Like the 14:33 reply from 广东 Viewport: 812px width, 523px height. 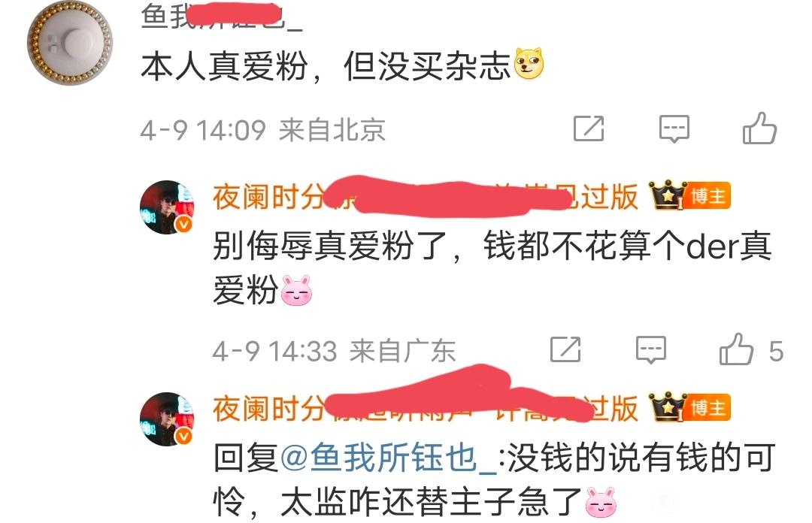[x=736, y=349]
